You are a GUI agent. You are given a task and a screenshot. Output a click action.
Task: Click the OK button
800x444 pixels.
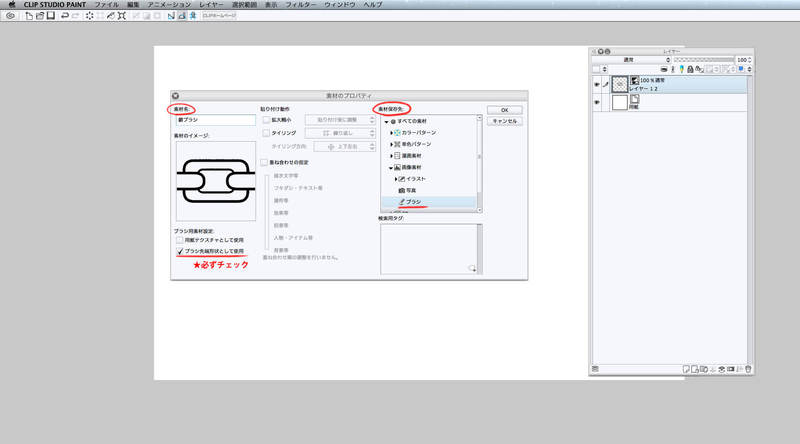pos(504,109)
